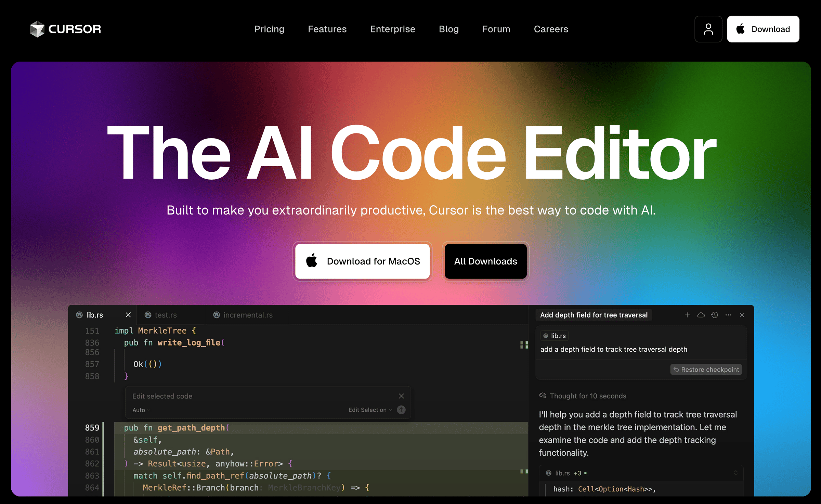This screenshot has height=504, width=821.
Task: Switch to the incremental.rs tab
Action: click(x=248, y=315)
